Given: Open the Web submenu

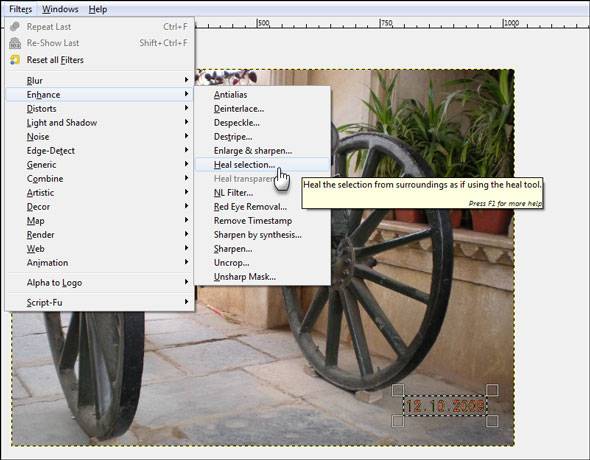Looking at the screenshot, I should (99, 249).
